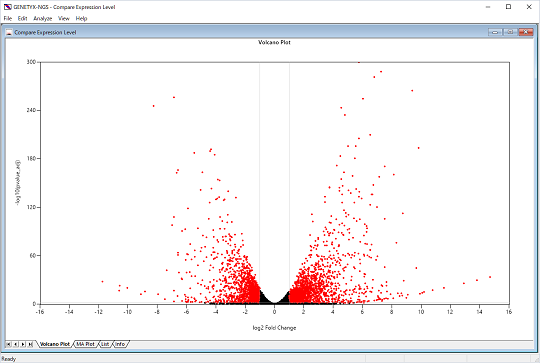Screen dimensions: 540x363
Task: Click the Ready status bar text
Action: click(x=9, y=359)
